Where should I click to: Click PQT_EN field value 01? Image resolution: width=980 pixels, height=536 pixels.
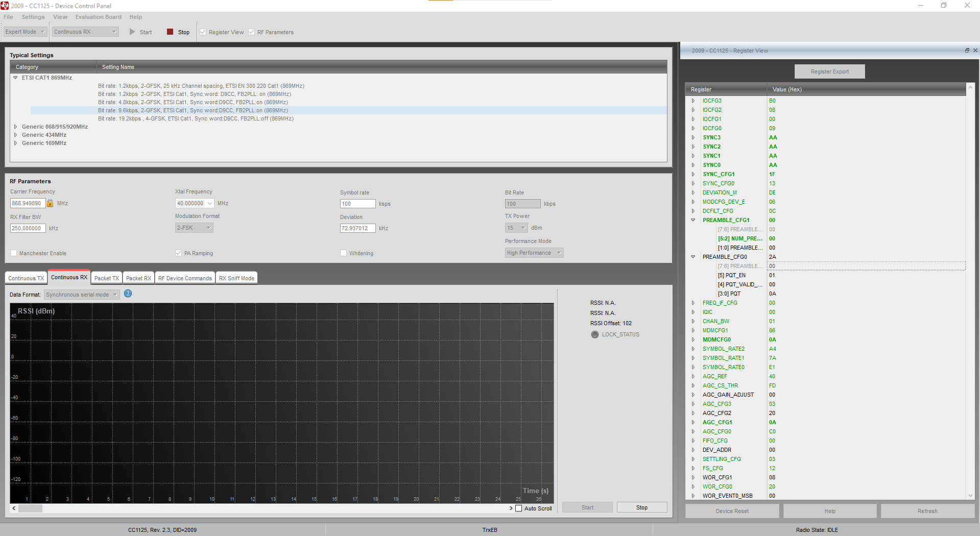point(772,275)
